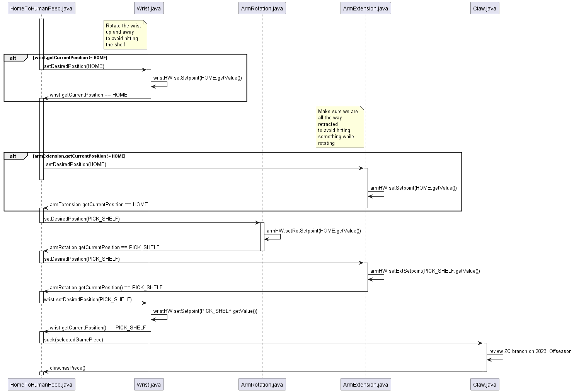Select the HomeToHumanFeed.java participant header

pos(41,8)
